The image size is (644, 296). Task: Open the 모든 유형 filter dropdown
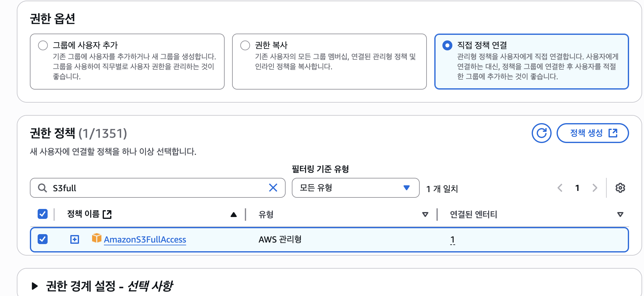[356, 188]
